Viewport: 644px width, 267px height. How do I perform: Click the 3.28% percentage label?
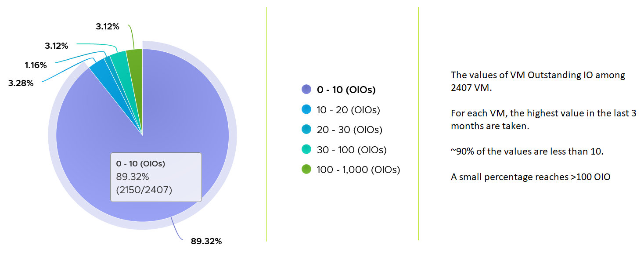[x=21, y=83]
